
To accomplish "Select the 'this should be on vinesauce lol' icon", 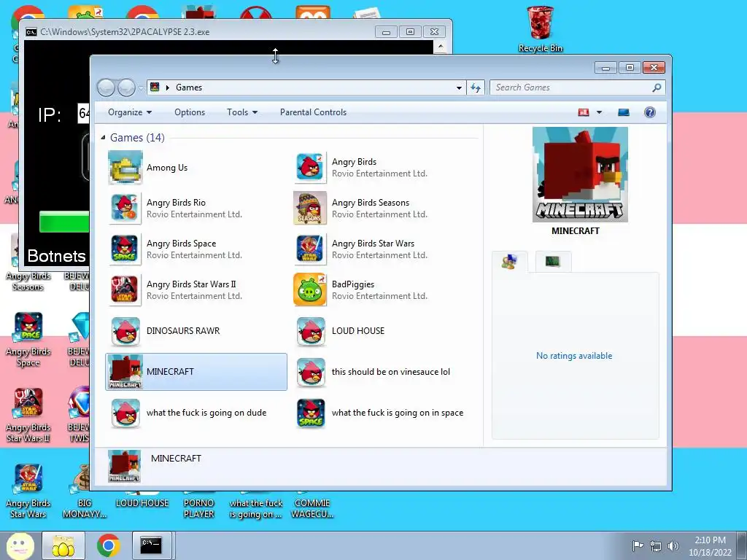I will [310, 372].
